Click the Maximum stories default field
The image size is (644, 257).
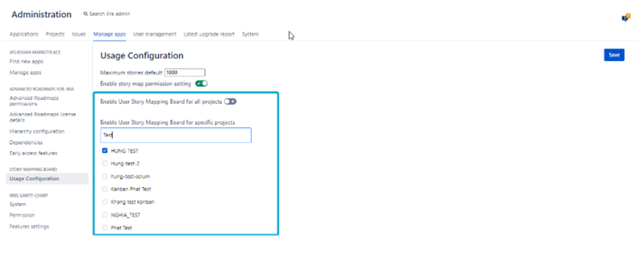click(185, 73)
